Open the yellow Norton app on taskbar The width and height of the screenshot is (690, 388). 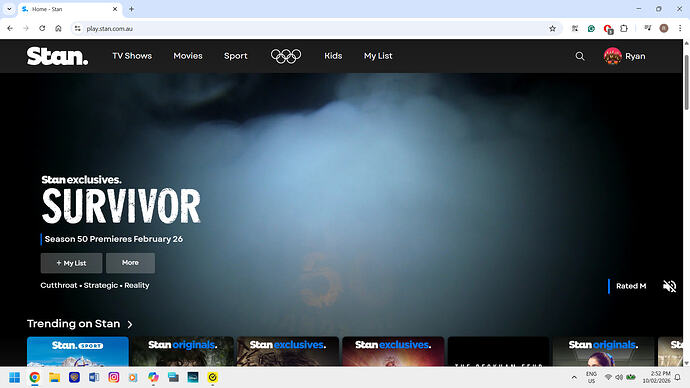point(213,377)
